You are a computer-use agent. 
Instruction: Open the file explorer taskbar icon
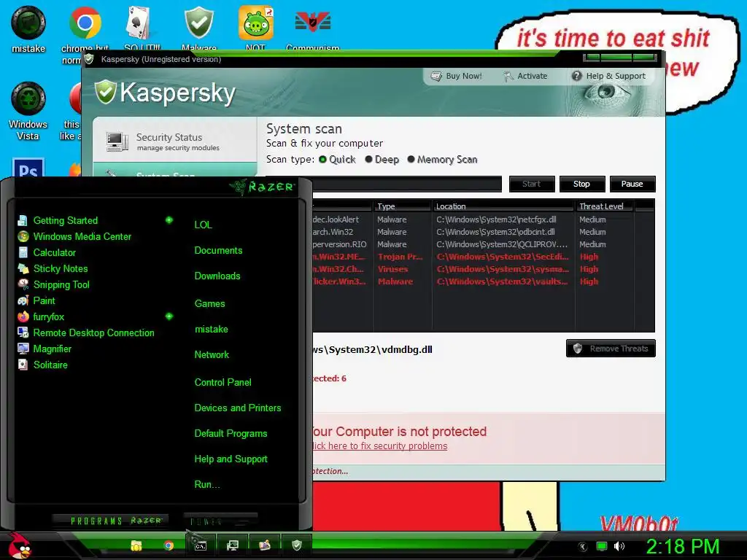tap(136, 545)
